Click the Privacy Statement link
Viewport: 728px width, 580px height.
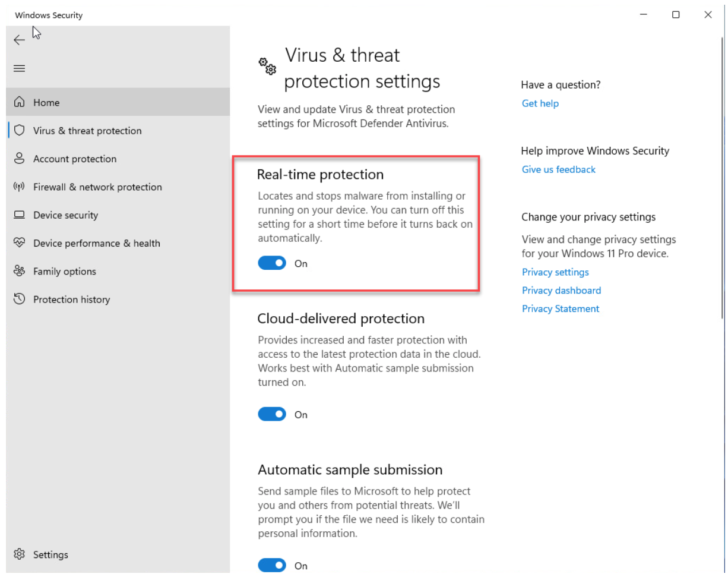click(x=561, y=309)
